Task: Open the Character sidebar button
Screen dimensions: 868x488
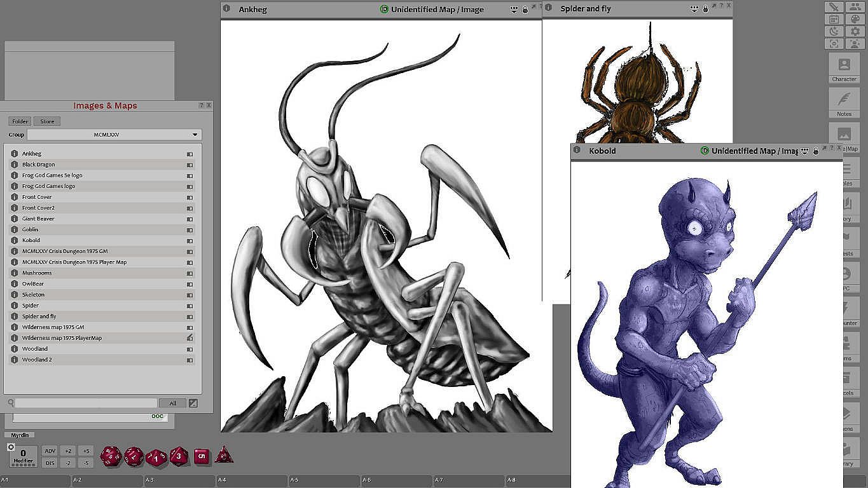Action: point(844,67)
